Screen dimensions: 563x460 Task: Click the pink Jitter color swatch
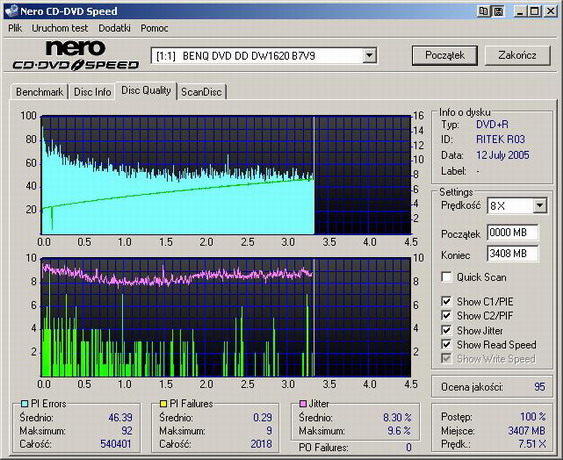click(x=303, y=404)
